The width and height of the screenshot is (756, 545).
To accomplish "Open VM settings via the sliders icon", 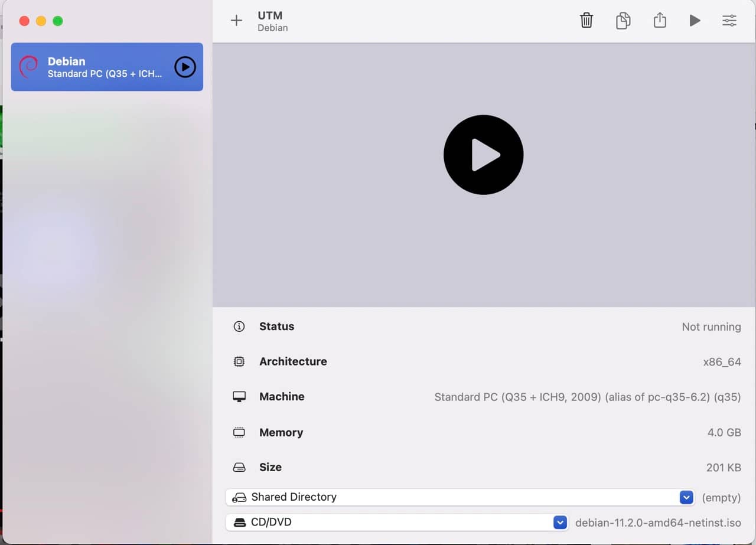I will click(x=729, y=21).
